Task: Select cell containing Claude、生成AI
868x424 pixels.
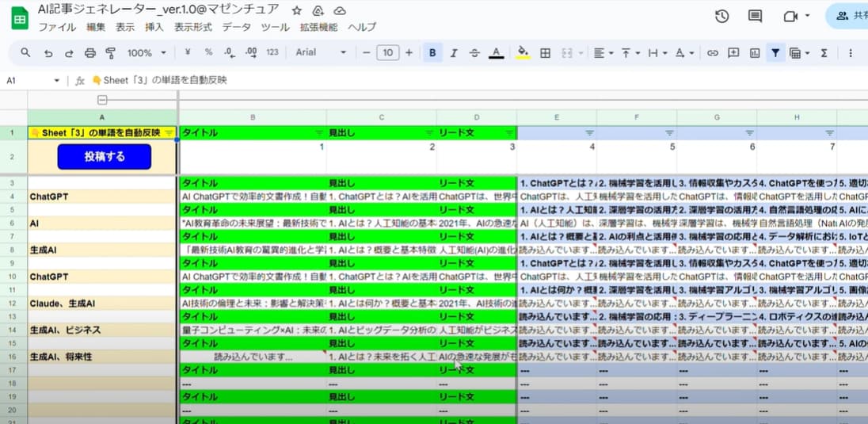Action: click(102, 304)
